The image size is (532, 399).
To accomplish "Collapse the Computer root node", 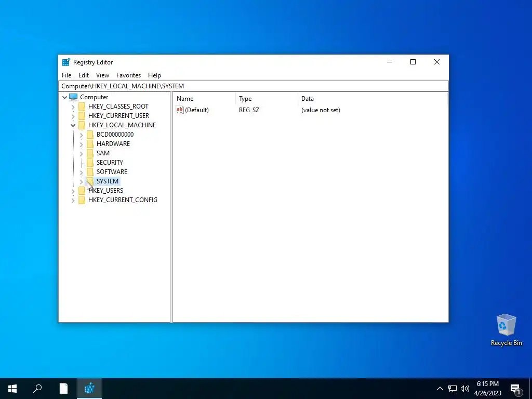I will (64, 97).
